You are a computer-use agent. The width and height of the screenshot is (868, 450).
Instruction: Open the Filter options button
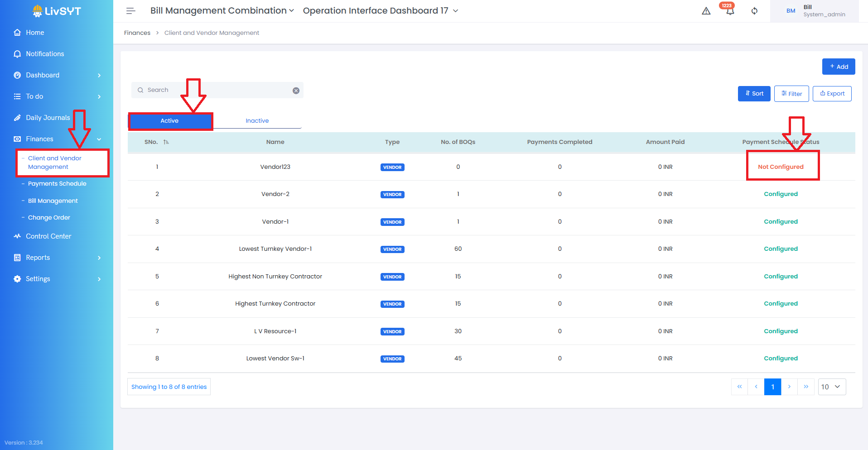tap(791, 94)
